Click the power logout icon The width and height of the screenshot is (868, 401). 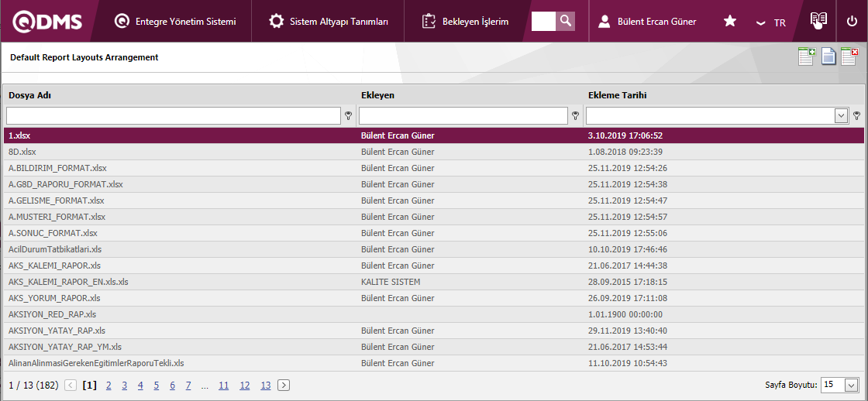click(x=852, y=22)
